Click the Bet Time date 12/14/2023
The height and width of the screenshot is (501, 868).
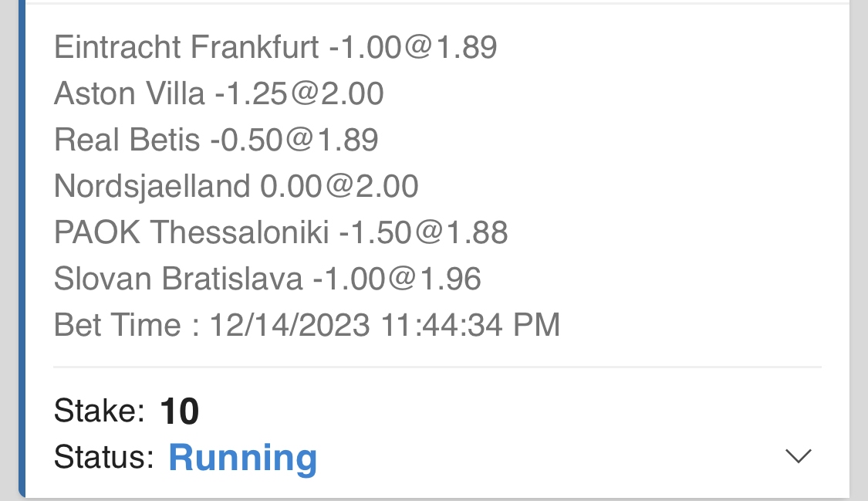coord(289,325)
